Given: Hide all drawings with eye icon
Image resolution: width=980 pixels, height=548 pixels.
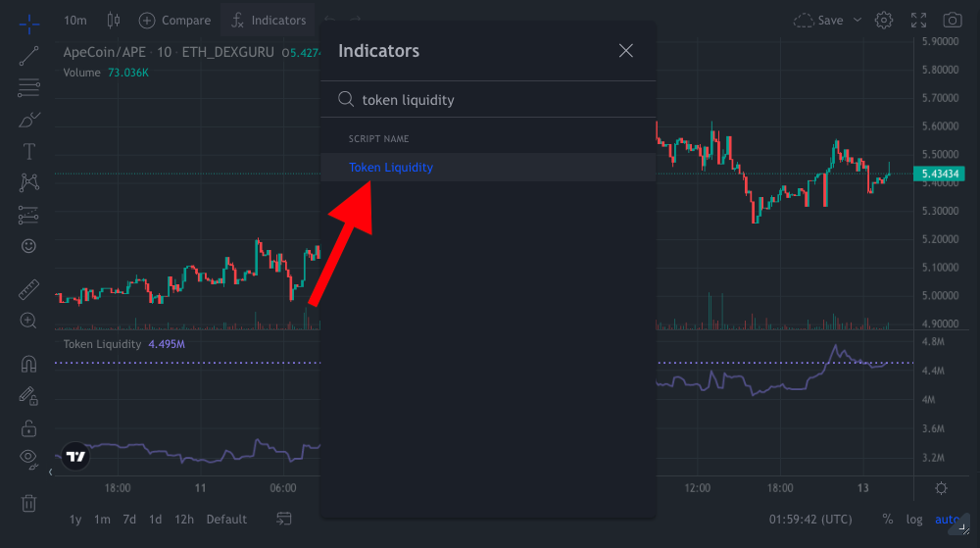Looking at the screenshot, I should (29, 457).
